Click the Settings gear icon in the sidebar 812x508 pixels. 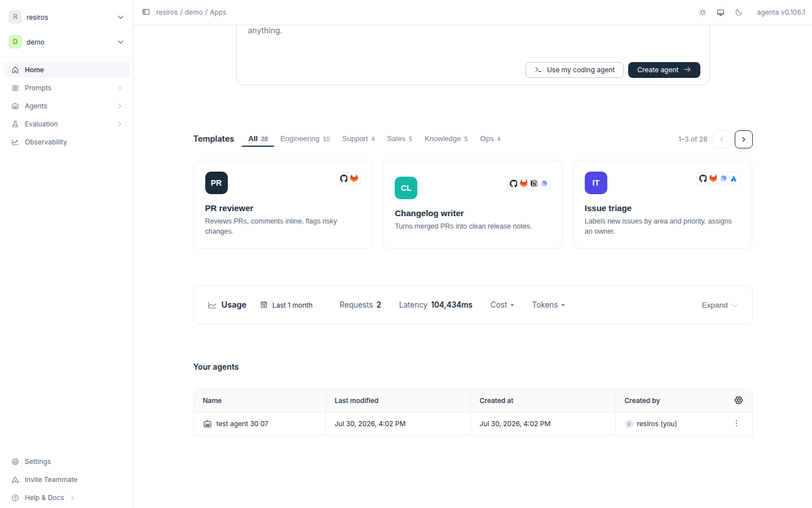(15, 462)
